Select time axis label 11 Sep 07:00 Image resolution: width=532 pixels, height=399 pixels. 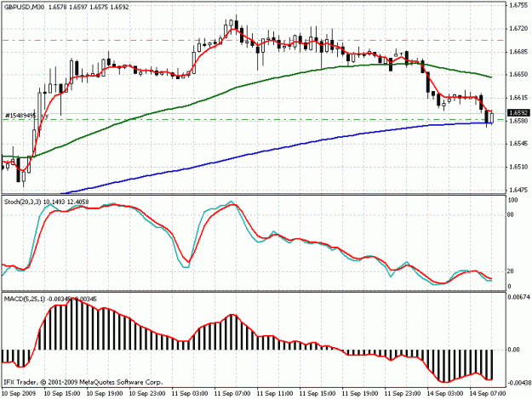[x=232, y=394]
